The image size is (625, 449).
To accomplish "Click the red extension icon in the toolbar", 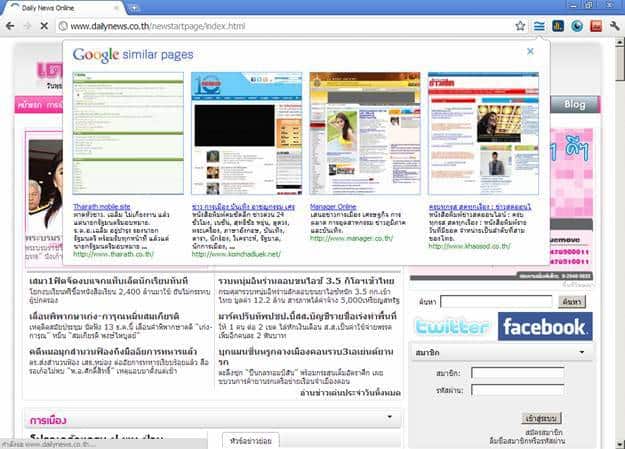I will point(595,25).
